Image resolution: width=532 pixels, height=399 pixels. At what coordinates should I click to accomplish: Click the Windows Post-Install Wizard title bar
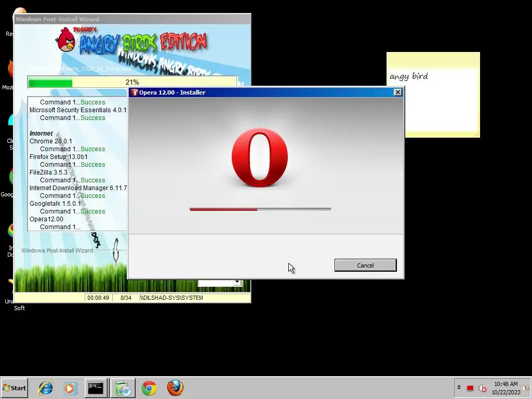pyautogui.click(x=132, y=19)
